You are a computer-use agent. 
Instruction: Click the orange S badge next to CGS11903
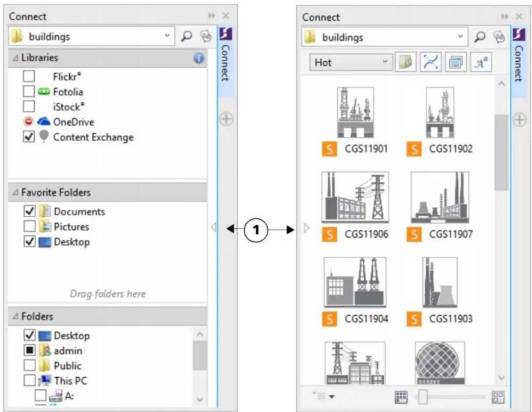[414, 319]
